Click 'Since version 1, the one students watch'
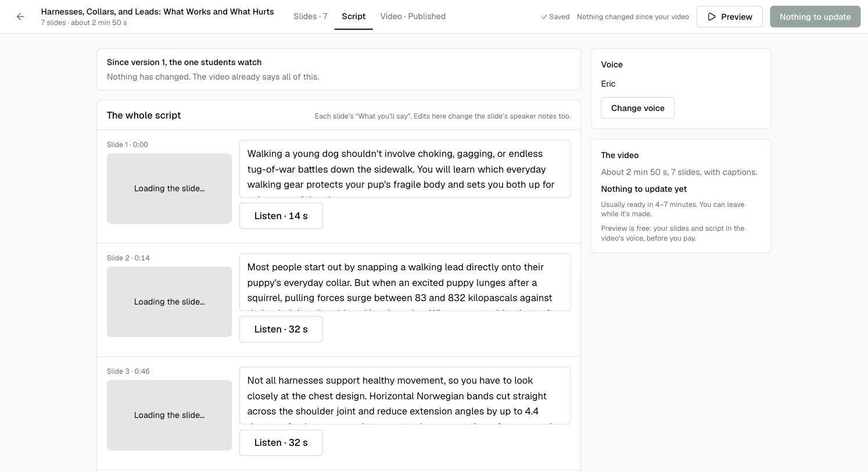The width and height of the screenshot is (868, 472). tap(184, 62)
